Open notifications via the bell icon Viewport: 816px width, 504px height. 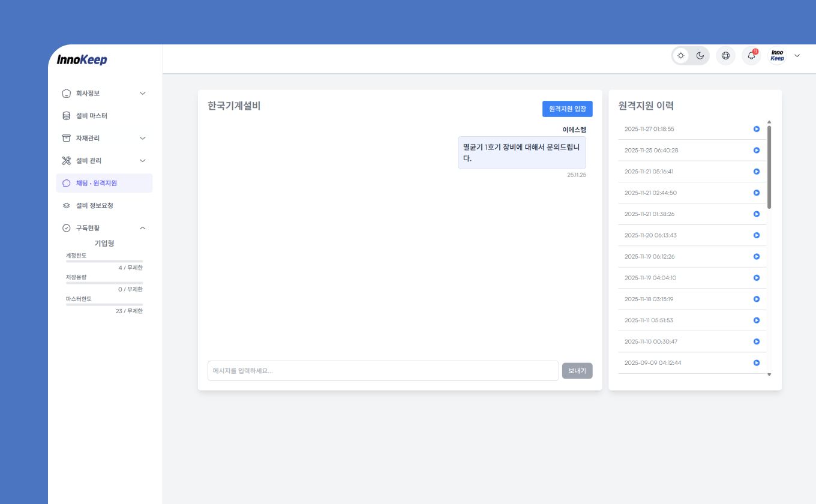click(x=751, y=55)
